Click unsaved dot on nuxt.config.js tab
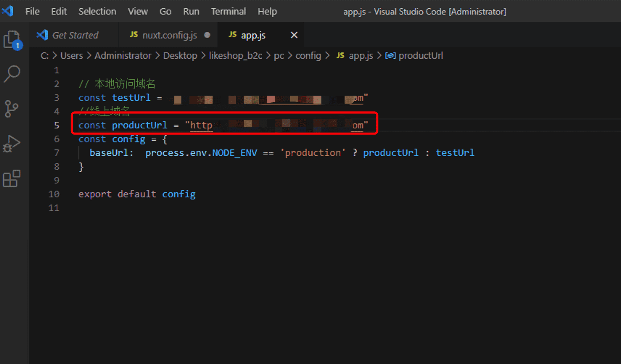This screenshot has width=621, height=364. (207, 35)
